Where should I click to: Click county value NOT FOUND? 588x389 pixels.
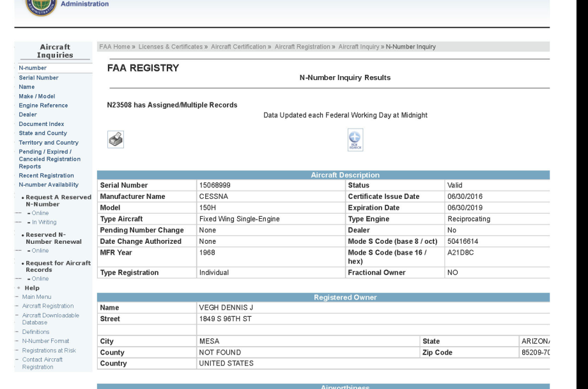(220, 353)
